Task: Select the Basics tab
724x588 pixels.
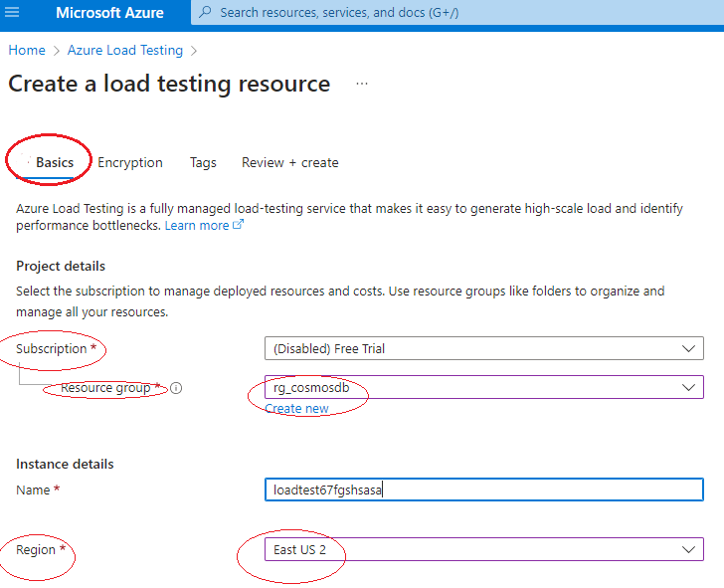Action: 55,162
